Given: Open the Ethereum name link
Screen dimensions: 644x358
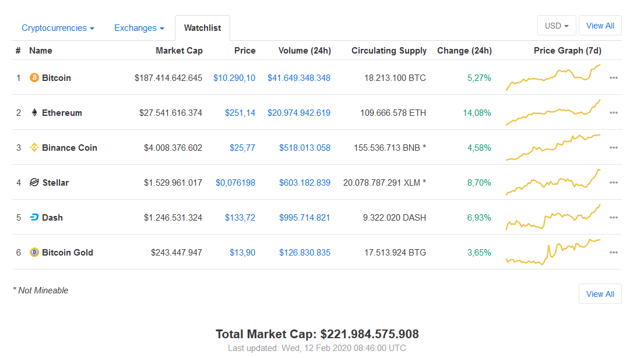Looking at the screenshot, I should (62, 113).
